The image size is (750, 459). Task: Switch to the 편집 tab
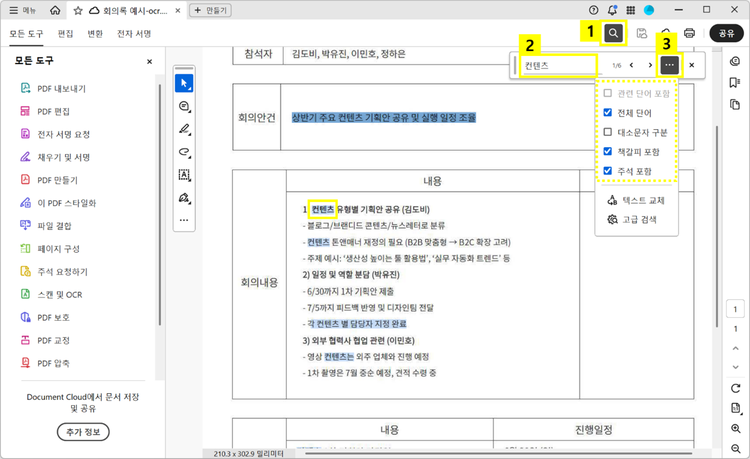[66, 33]
